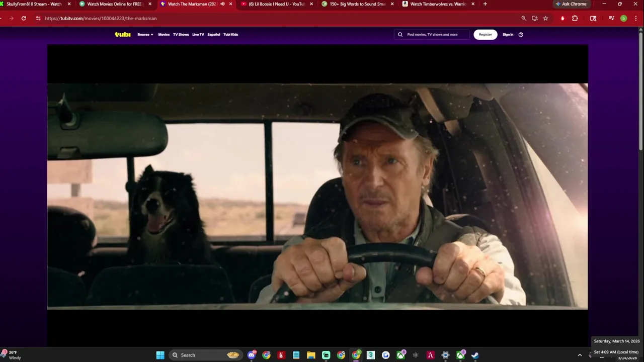Viewport: 644px width, 362px height.
Task: Open the Chrome three-dot menu
Action: [x=636, y=19]
